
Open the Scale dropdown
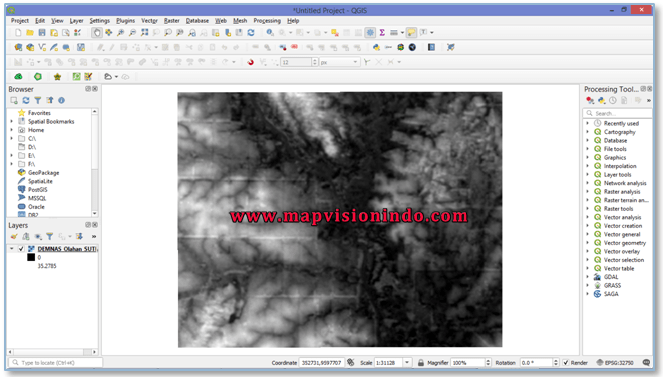pyautogui.click(x=407, y=363)
